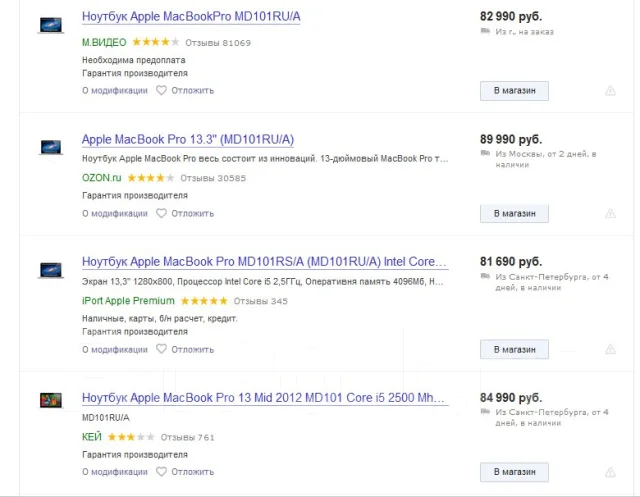Click В магазин for the OZON.ru offer

point(514,213)
